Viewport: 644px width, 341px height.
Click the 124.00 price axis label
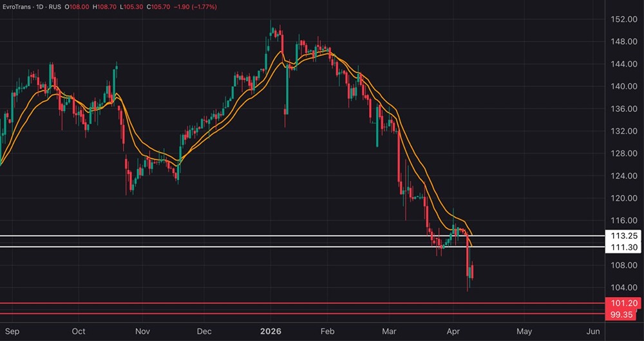click(623, 176)
